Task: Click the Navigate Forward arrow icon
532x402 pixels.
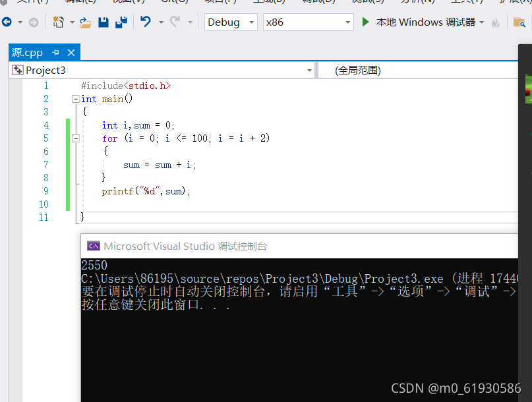Action: point(34,22)
